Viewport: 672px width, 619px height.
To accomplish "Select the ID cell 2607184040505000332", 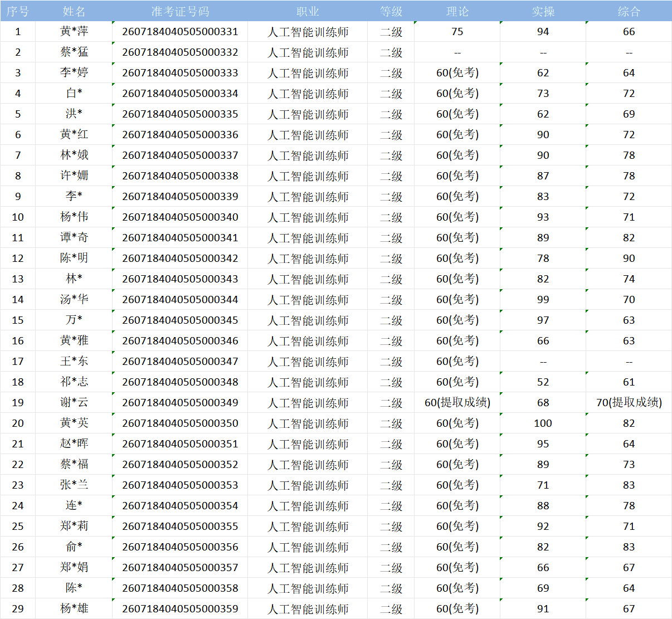I will click(180, 52).
